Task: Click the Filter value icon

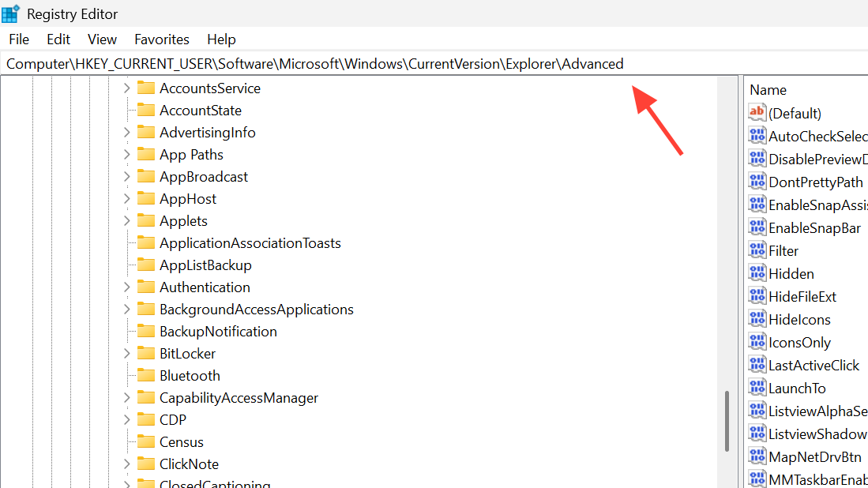Action: click(757, 250)
